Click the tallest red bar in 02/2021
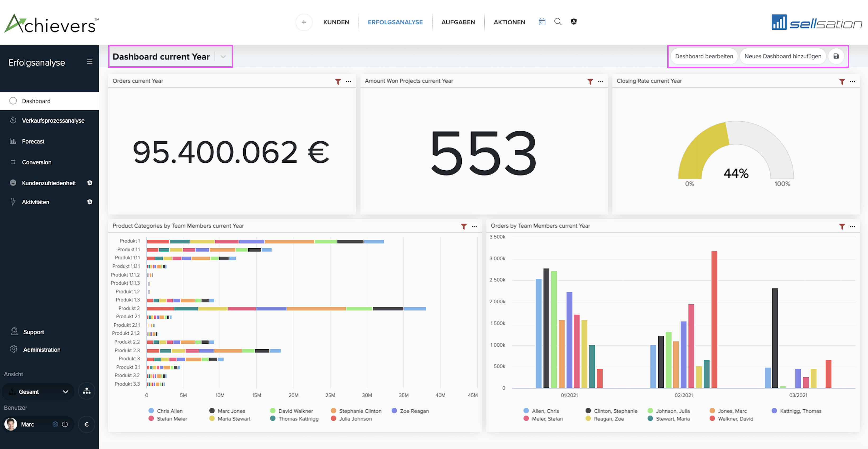 coord(714,319)
